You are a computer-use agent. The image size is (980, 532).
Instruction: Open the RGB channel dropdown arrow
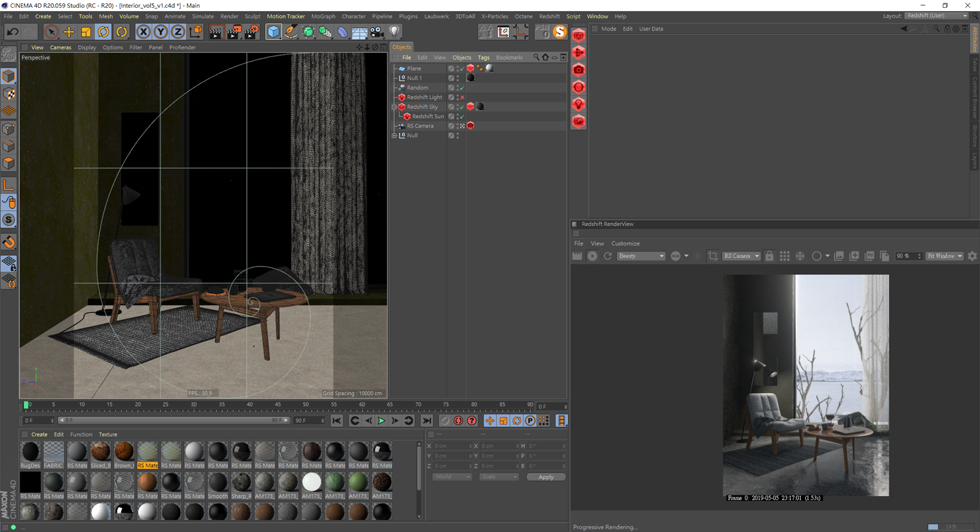[x=687, y=256]
